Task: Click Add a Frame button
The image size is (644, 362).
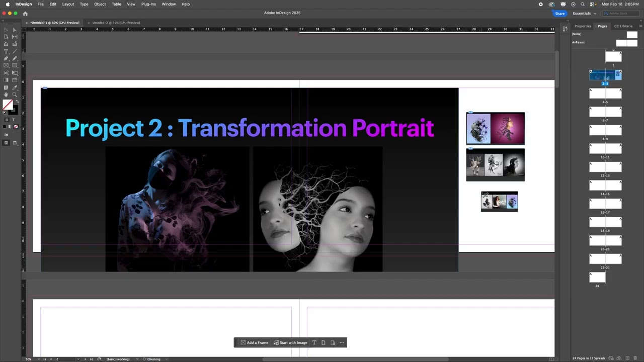Action: click(254, 343)
